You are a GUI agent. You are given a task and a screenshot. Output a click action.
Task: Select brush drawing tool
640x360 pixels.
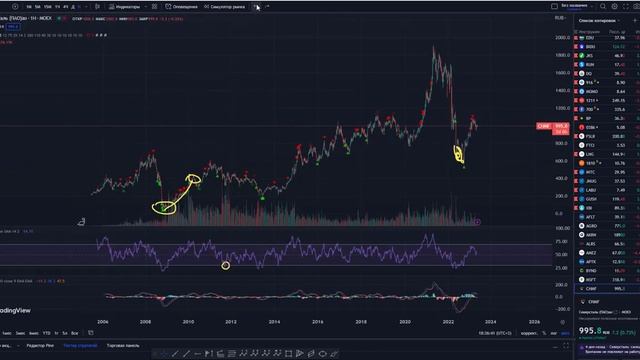[334, 353]
